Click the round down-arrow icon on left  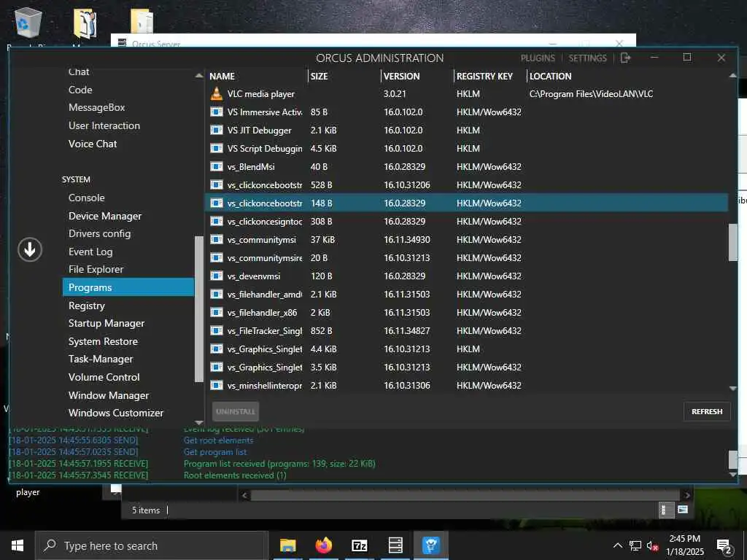[30, 249]
